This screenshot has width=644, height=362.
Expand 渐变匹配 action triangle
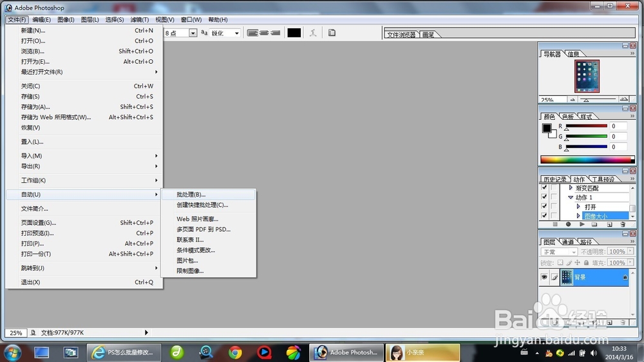571,188
